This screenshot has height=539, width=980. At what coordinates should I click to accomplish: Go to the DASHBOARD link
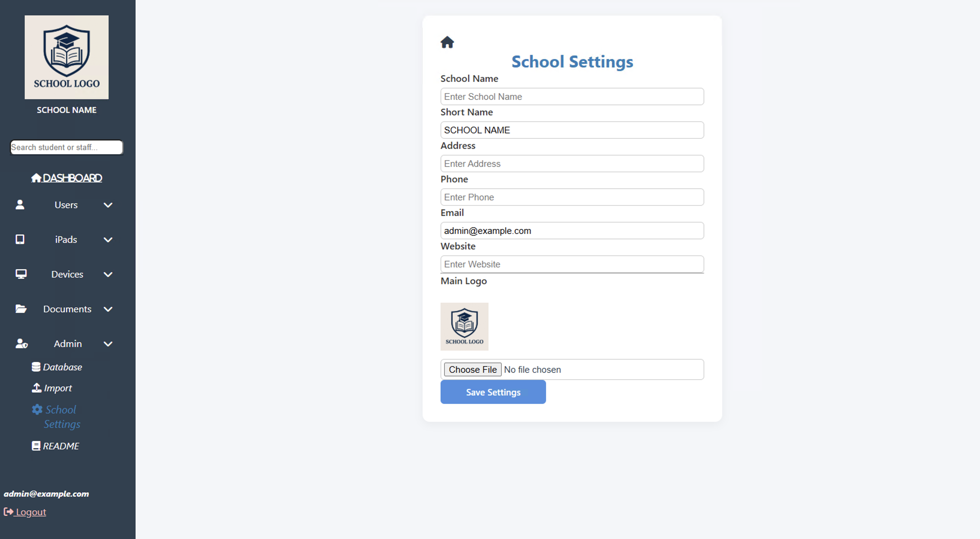pyautogui.click(x=67, y=178)
